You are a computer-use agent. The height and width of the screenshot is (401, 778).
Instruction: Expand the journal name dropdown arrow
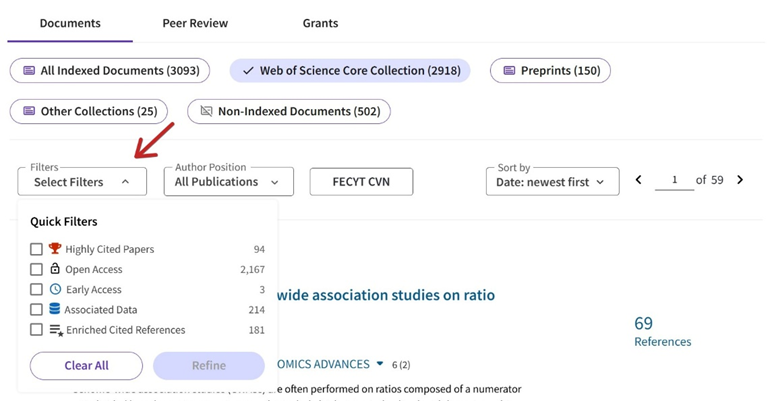380,364
